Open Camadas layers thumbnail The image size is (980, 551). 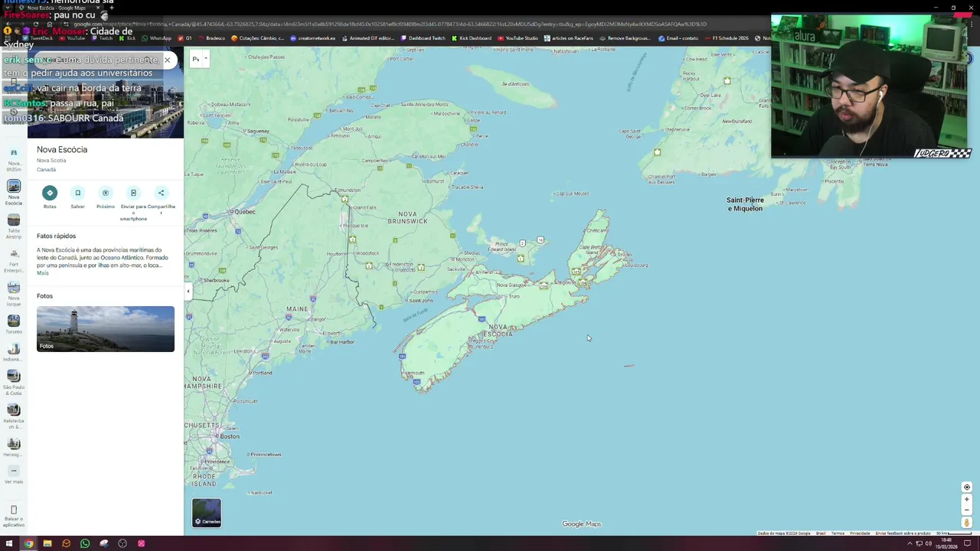tap(207, 513)
